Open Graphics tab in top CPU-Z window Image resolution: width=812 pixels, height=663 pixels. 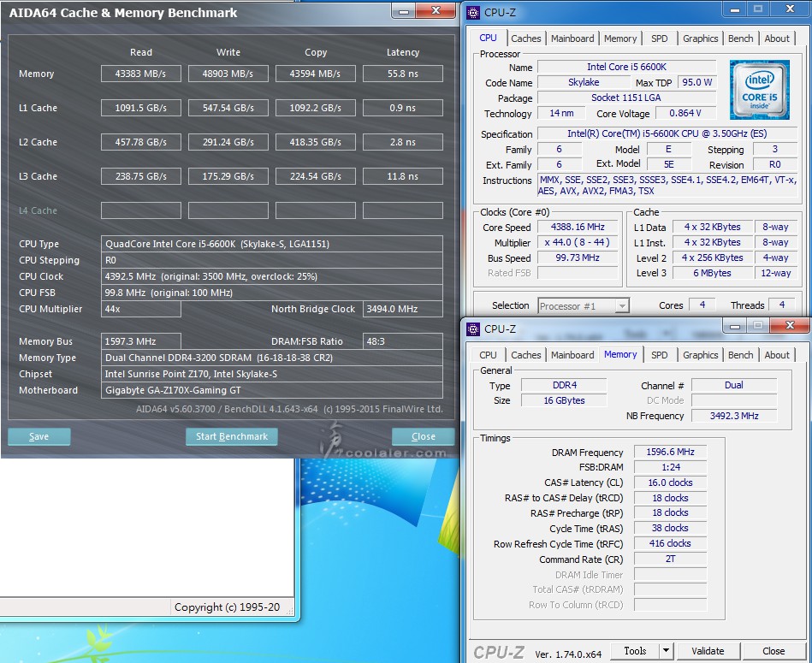tap(700, 38)
